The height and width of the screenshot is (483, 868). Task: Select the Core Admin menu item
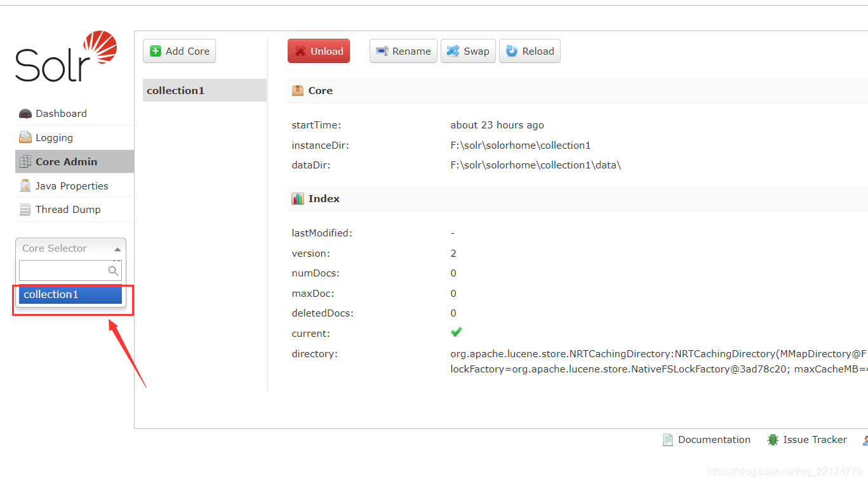click(74, 161)
